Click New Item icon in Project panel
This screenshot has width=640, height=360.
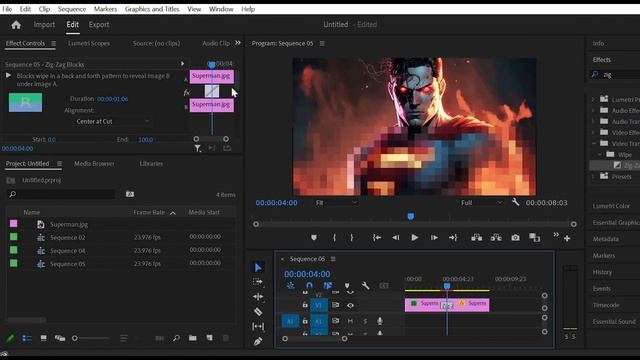coord(209,338)
